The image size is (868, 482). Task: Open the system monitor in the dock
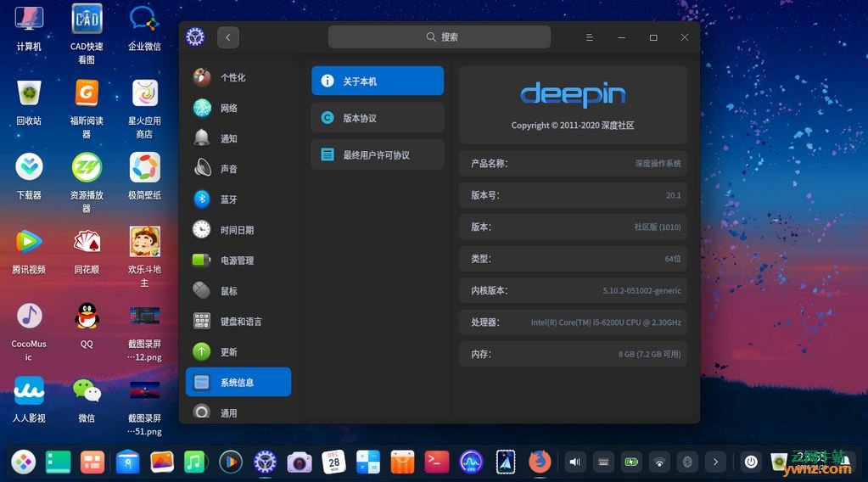[x=471, y=462]
